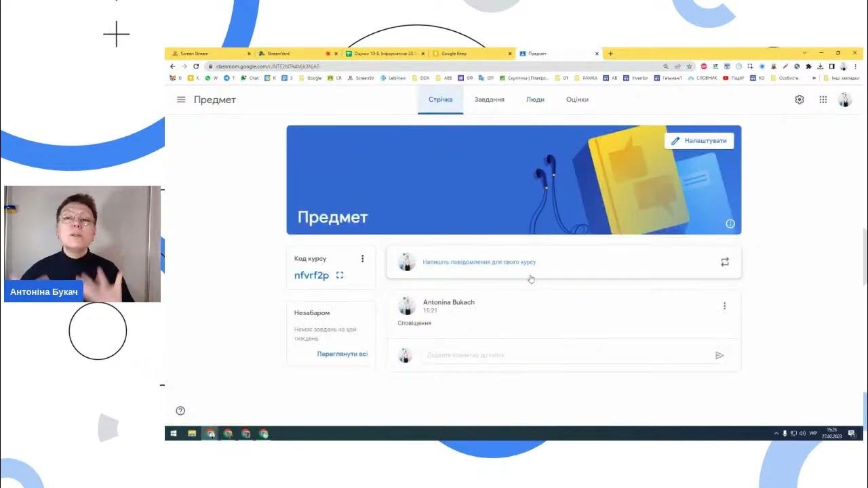
Task: Click the add class comment field
Action: [566, 355]
